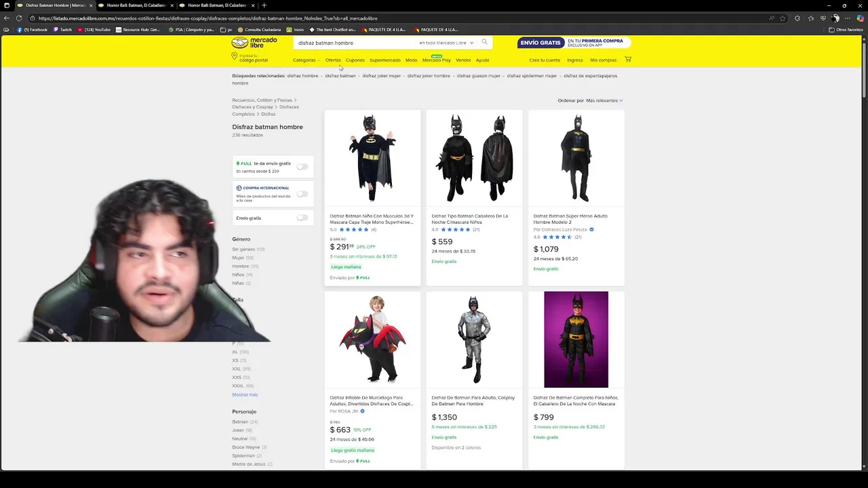The height and width of the screenshot is (488, 868).
Task: Open a new browser tab
Action: pos(264,5)
